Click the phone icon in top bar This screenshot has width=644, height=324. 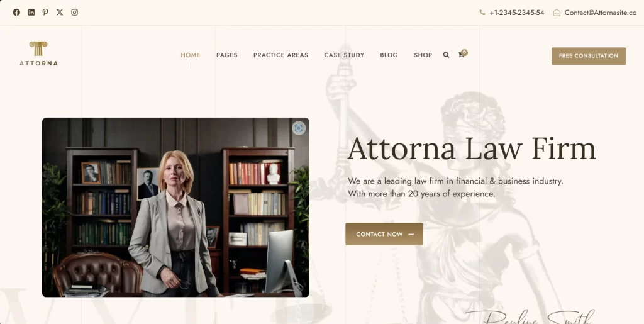pyautogui.click(x=482, y=13)
